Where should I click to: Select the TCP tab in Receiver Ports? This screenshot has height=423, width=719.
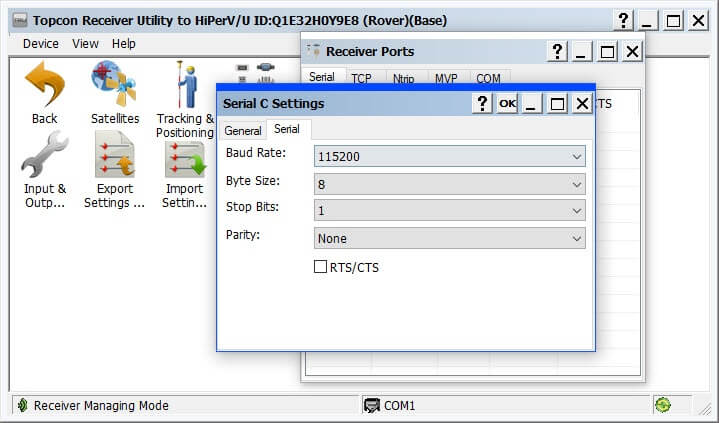pyautogui.click(x=361, y=78)
